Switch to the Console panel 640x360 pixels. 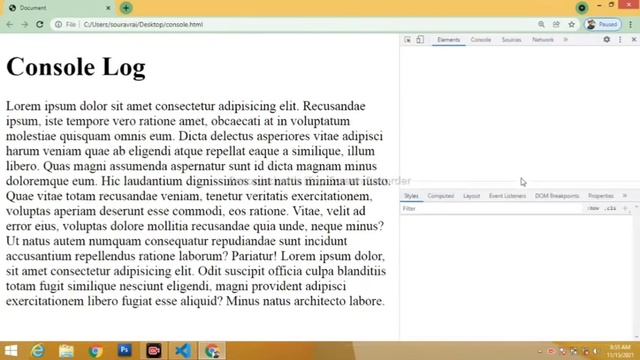(481, 40)
